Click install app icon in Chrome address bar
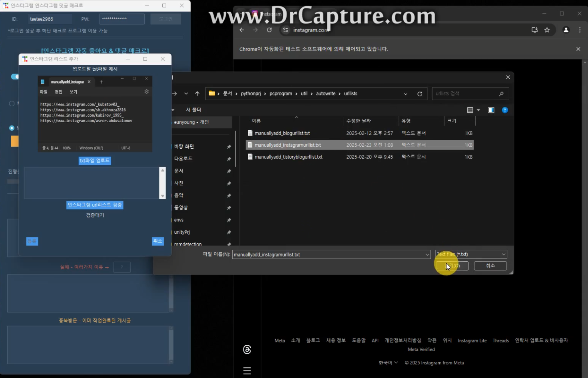This screenshot has width=588, height=378. coord(534,30)
